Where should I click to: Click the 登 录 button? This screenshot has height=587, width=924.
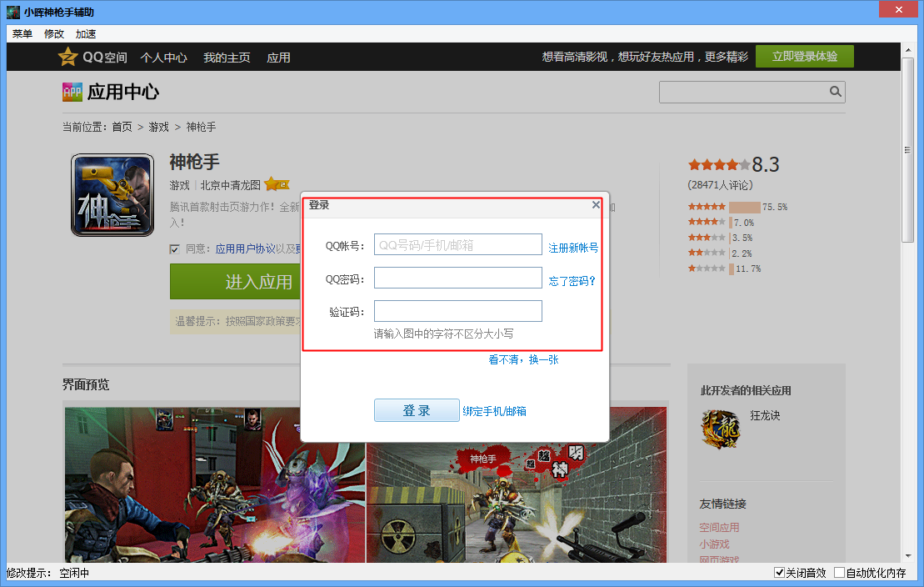click(x=417, y=410)
